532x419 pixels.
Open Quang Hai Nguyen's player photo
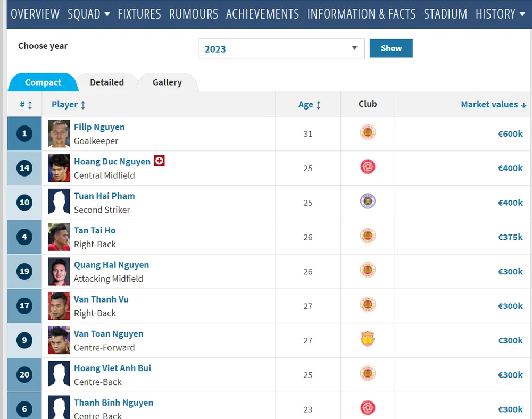59,271
